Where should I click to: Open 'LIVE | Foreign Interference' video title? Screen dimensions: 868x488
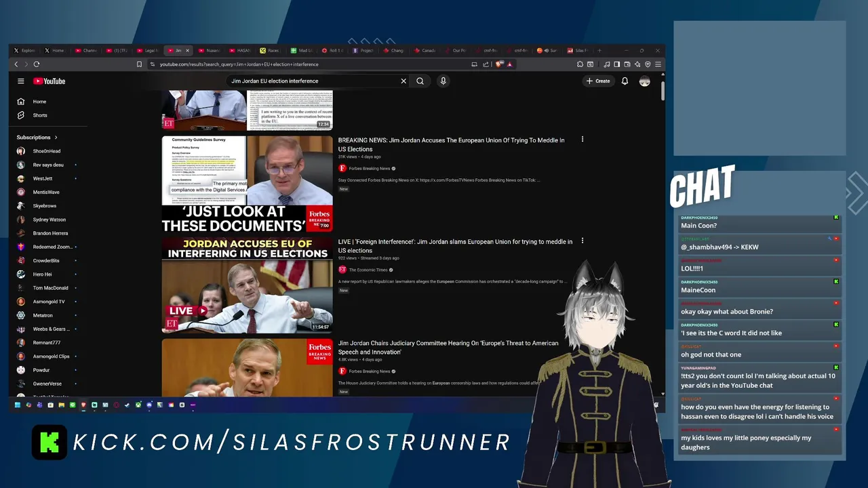pyautogui.click(x=455, y=246)
